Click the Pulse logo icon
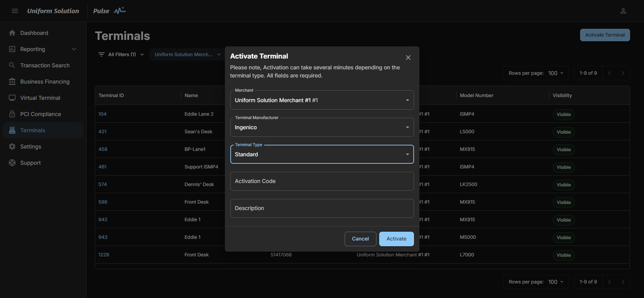This screenshot has height=298, width=644. 120,11
